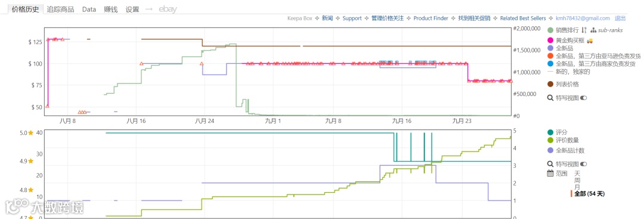Click the kmh78432@gmail.com account link
Screen dimensions: 644x219
pos(583,18)
